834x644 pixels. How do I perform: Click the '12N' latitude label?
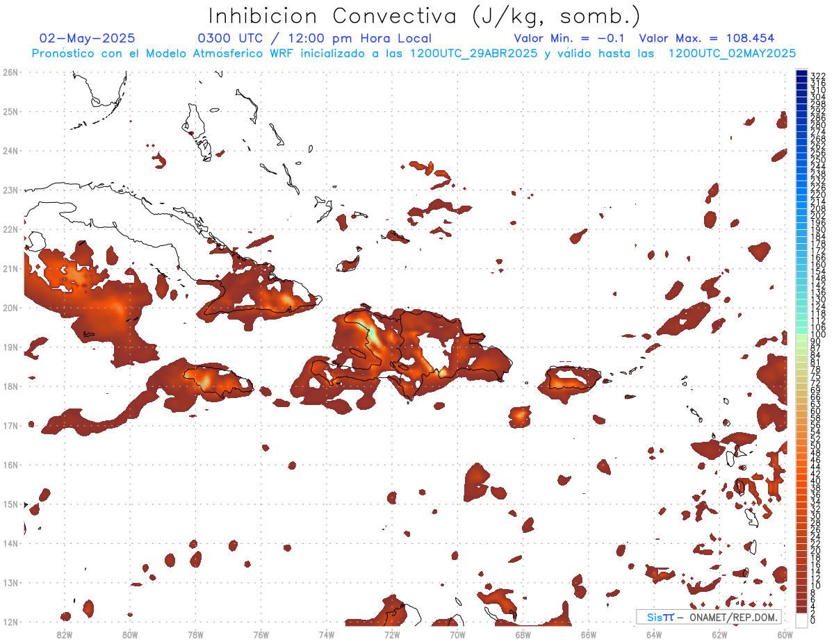coord(10,622)
